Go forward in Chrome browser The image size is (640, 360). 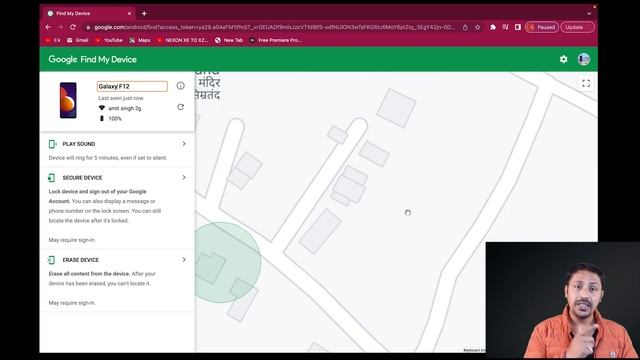click(x=60, y=27)
